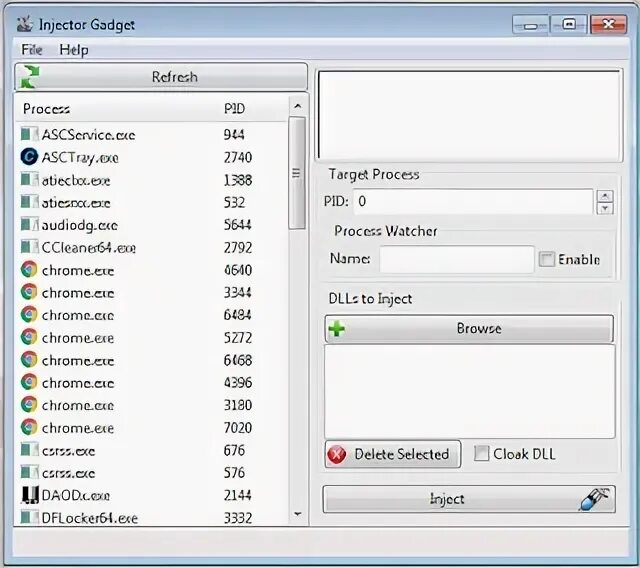Viewport: 640px width, 568px height.
Task: Click the syringe icon on Inject
Action: pyautogui.click(x=594, y=499)
